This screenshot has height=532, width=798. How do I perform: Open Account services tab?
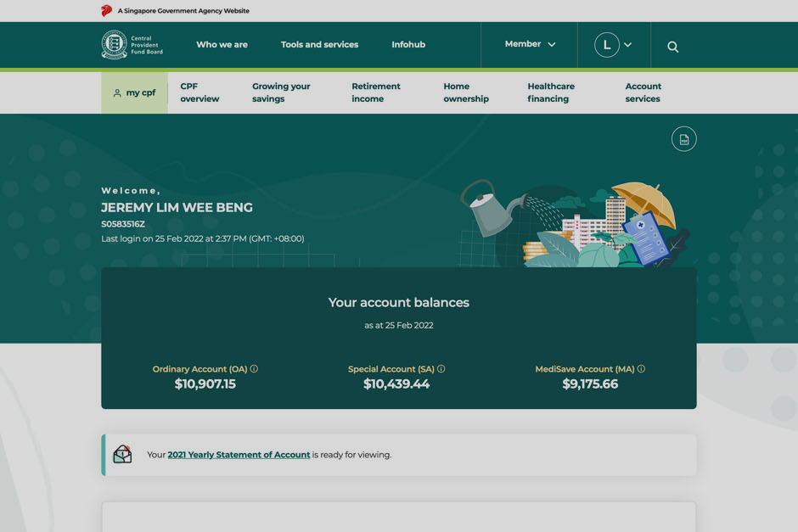click(x=643, y=92)
